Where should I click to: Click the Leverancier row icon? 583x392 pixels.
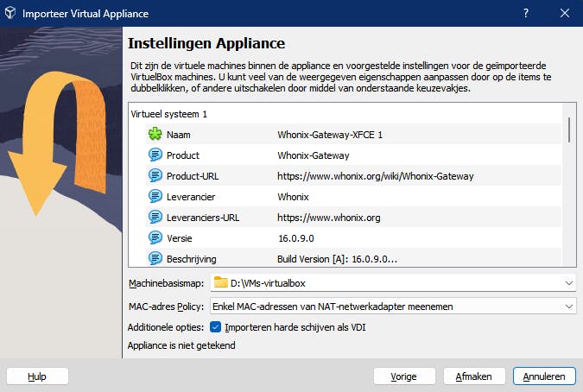click(x=155, y=197)
